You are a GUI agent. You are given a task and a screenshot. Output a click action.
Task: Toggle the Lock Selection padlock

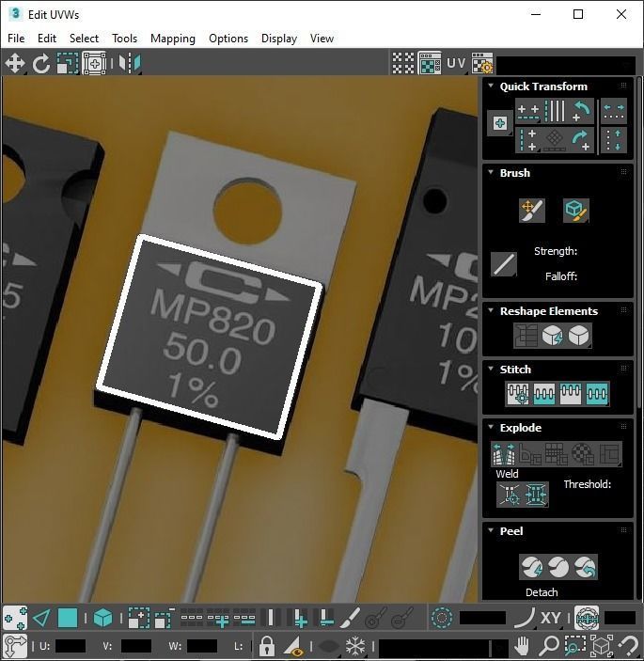(266, 646)
